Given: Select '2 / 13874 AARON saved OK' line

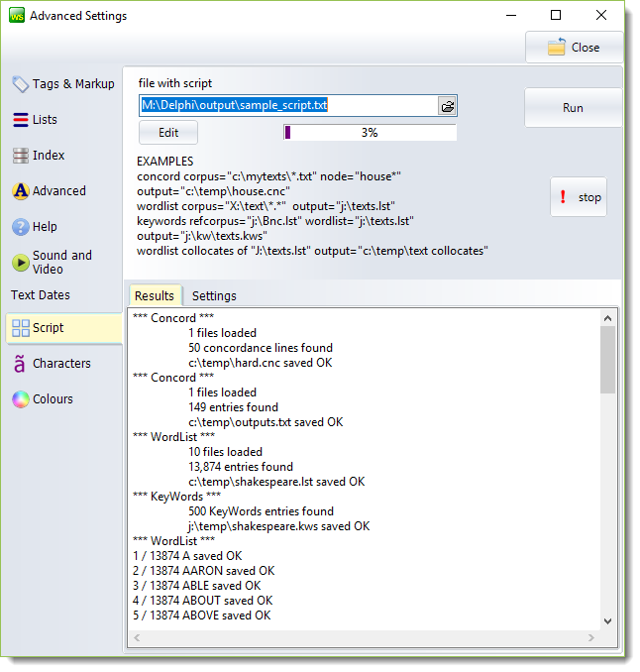Looking at the screenshot, I should tap(203, 571).
